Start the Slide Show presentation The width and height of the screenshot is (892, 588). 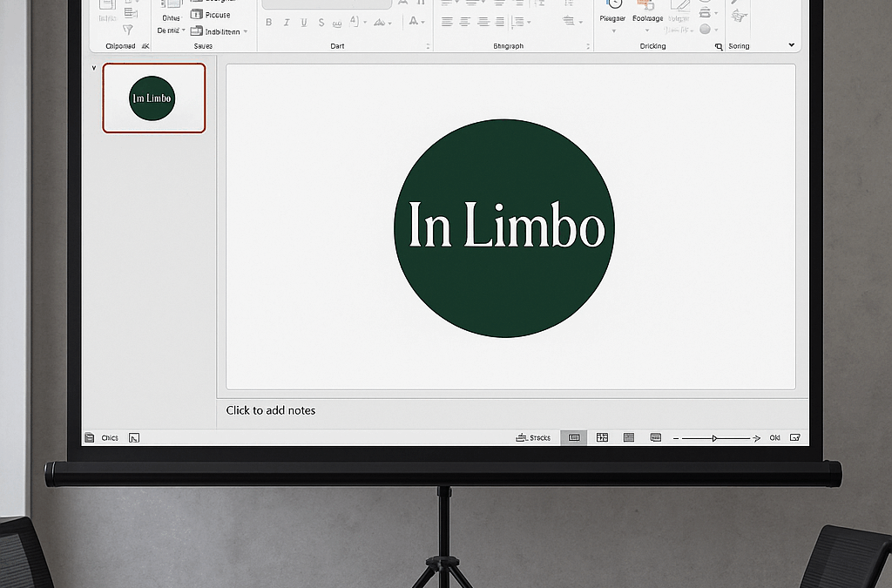tap(654, 437)
